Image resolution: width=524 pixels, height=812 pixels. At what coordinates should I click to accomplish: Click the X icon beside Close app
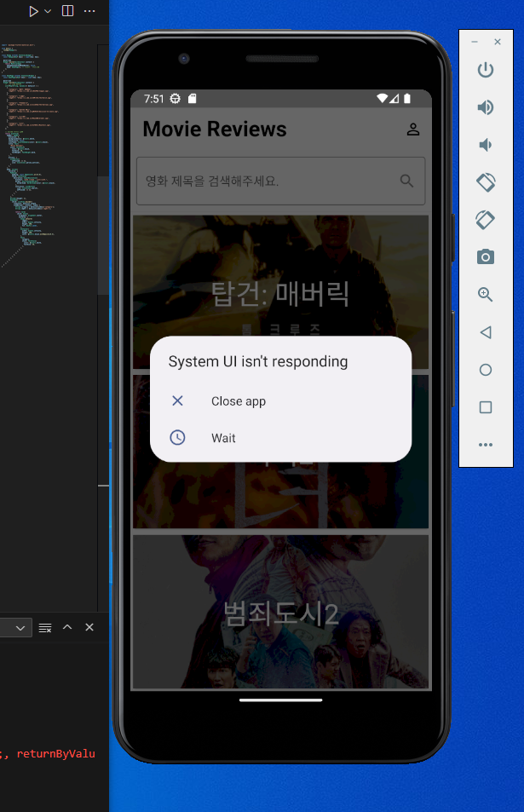(177, 400)
